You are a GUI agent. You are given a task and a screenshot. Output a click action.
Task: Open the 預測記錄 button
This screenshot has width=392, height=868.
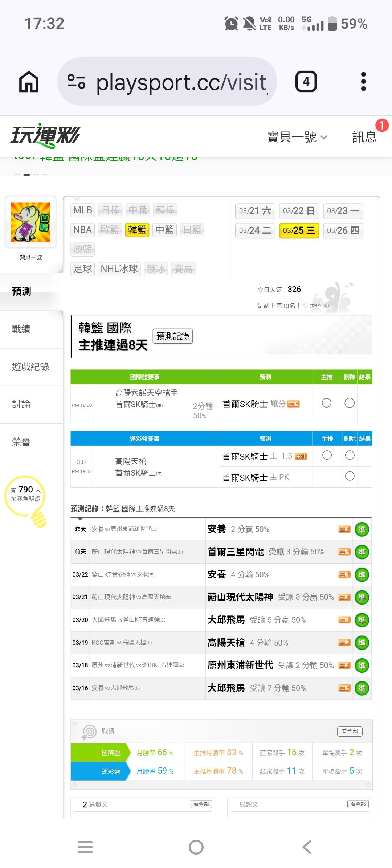[173, 336]
